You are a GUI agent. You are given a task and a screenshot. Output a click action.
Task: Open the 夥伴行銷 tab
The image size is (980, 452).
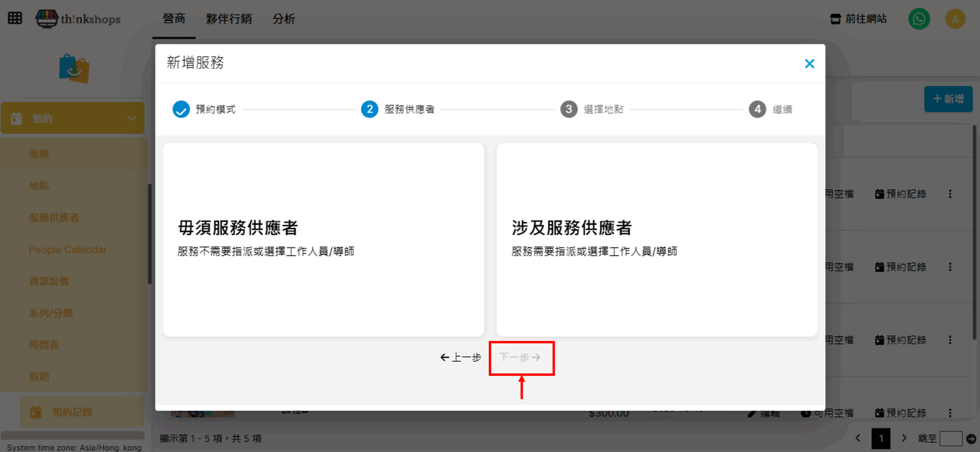pos(229,19)
